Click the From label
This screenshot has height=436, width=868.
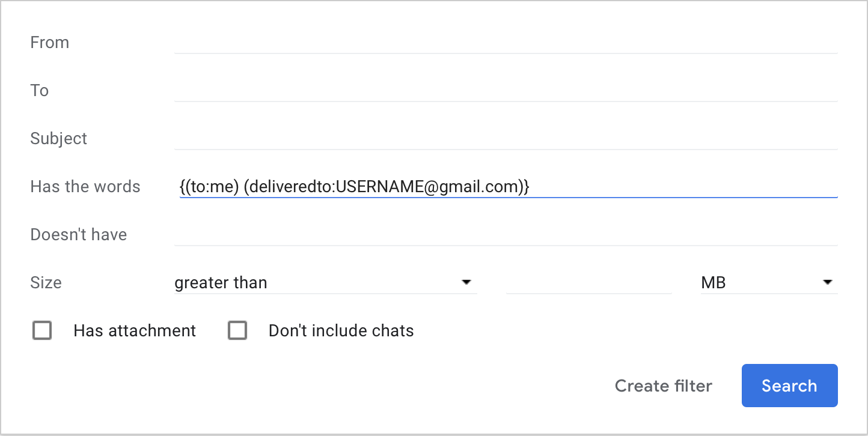click(x=49, y=42)
